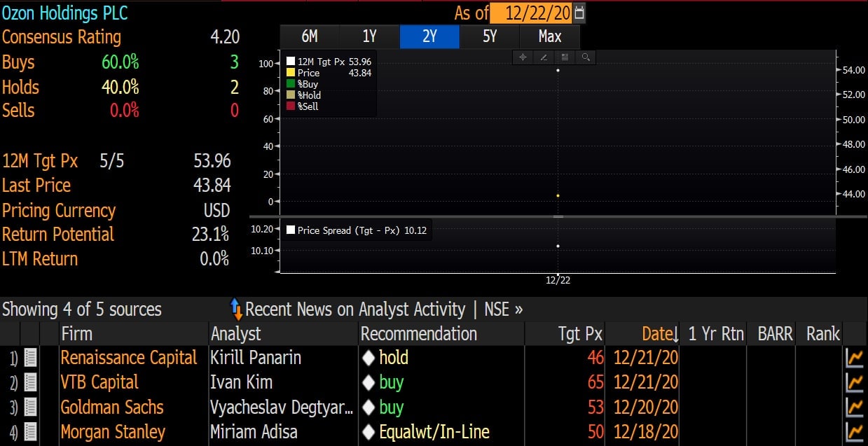Click Price Spread legend white swatch

pyautogui.click(x=290, y=230)
